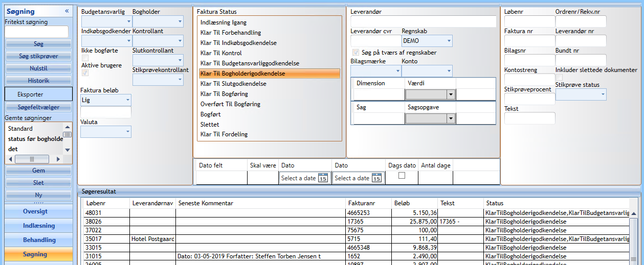This screenshot has width=644, height=265.
Task: Click result row with Løbenr 48031
Action: click(357, 213)
